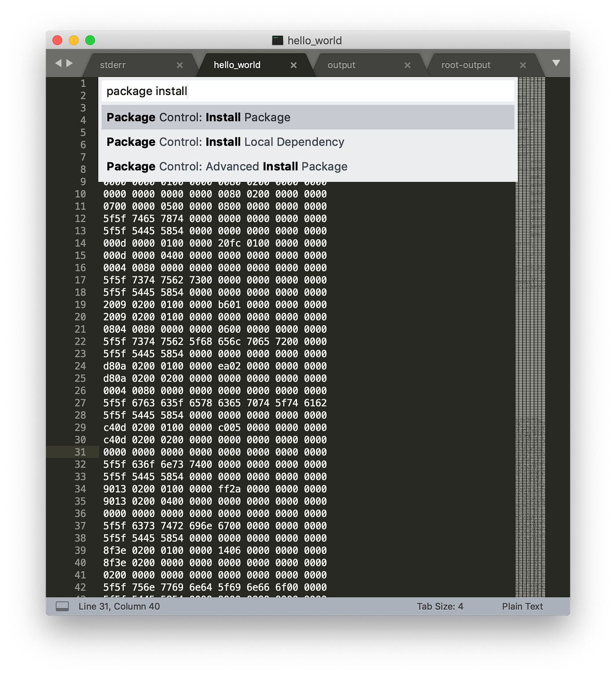Close the root-output tab

523,65
